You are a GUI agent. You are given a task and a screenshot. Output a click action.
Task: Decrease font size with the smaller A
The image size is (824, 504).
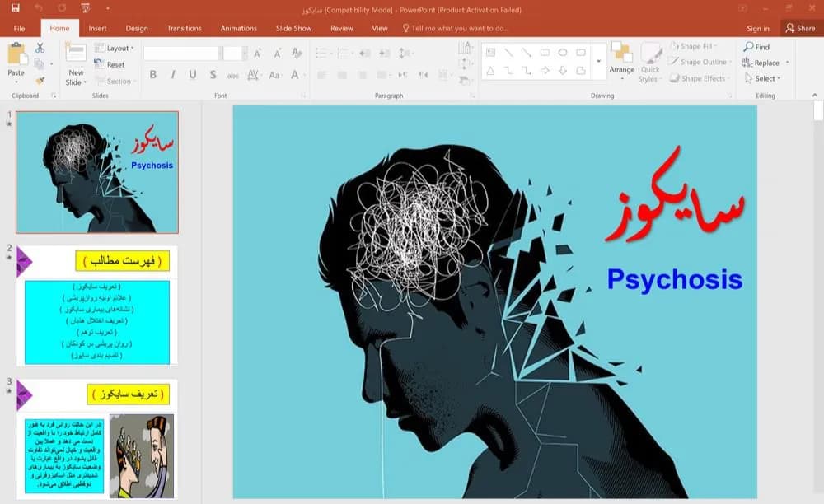(277, 53)
